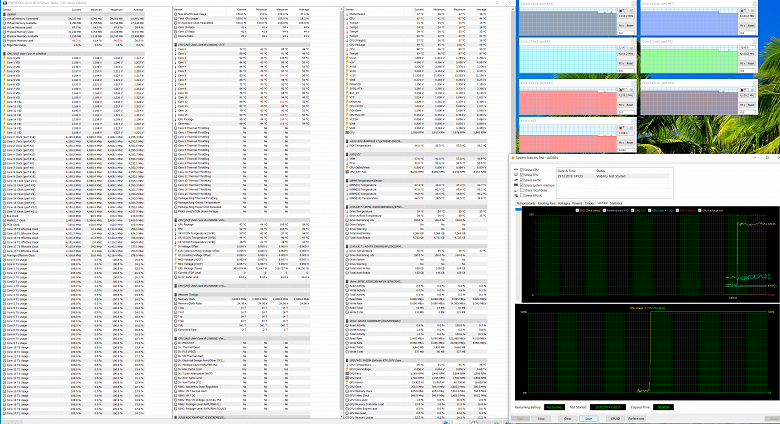Toggle the Stress cache checkbox
The width and height of the screenshot is (780, 424).
[522, 180]
